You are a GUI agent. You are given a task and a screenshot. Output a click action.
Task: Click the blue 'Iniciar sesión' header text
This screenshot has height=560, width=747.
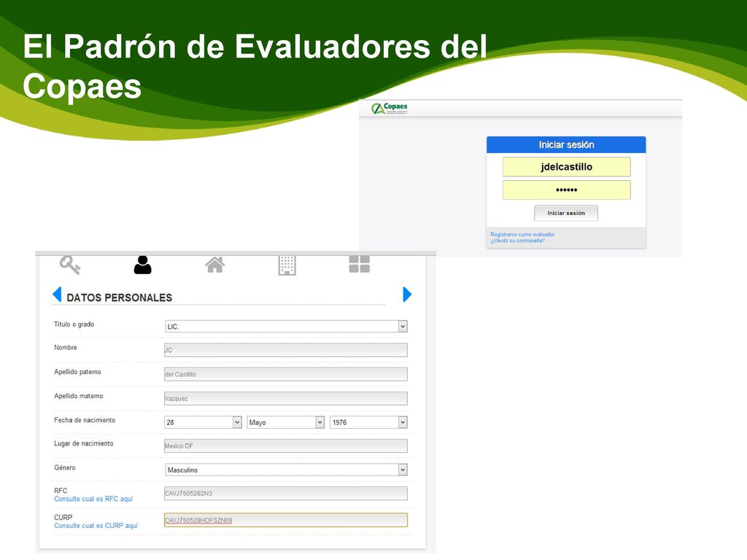click(x=566, y=145)
